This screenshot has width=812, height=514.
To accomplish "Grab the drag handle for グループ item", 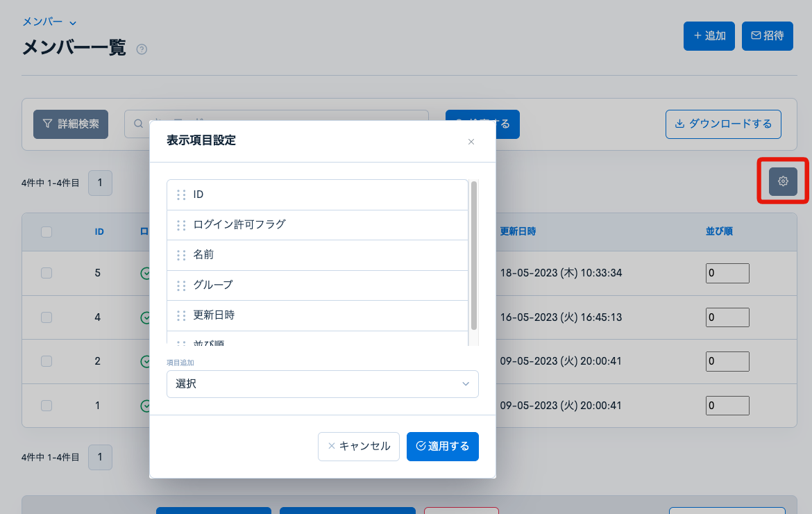I will point(181,285).
